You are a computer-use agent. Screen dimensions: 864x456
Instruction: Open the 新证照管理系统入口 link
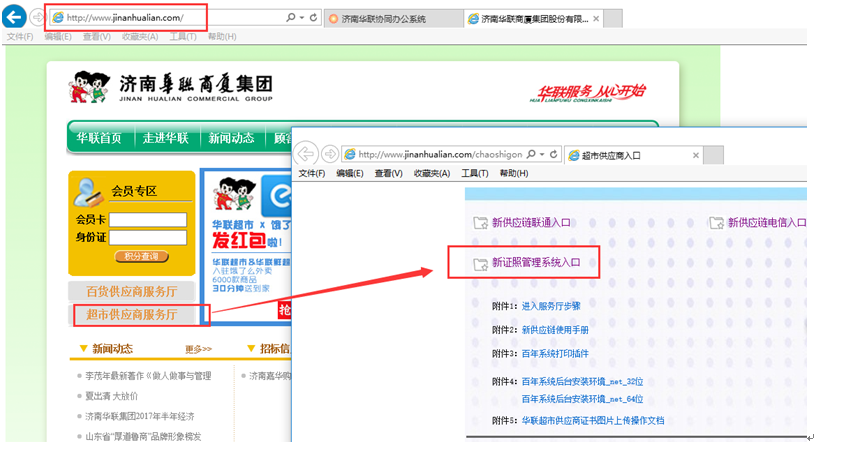pos(536,263)
